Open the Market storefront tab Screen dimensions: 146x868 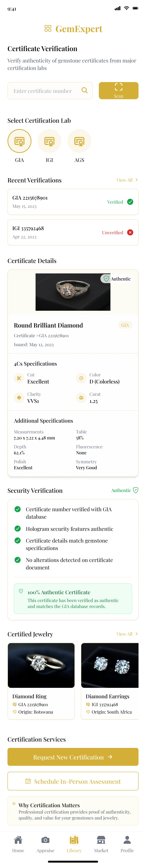pyautogui.click(x=101, y=844)
